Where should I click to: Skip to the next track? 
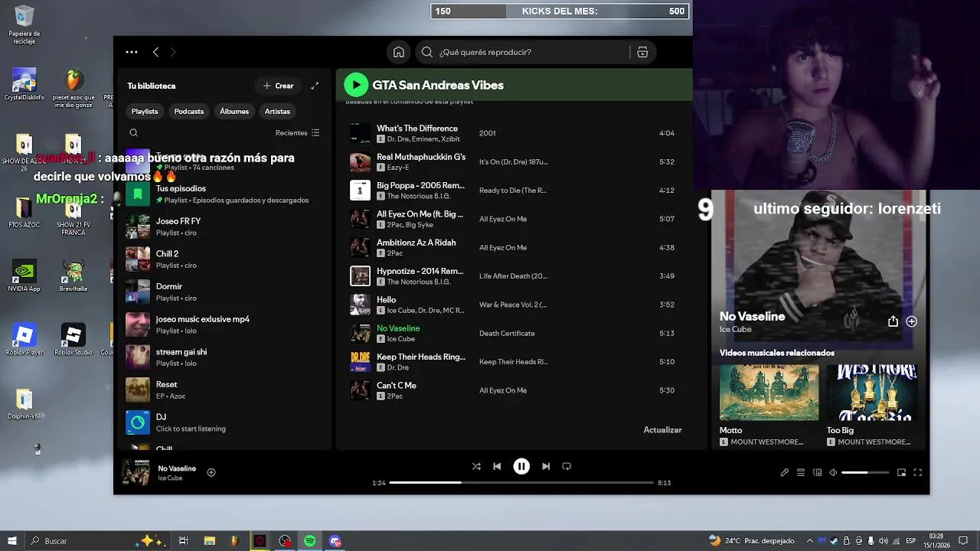click(x=546, y=466)
